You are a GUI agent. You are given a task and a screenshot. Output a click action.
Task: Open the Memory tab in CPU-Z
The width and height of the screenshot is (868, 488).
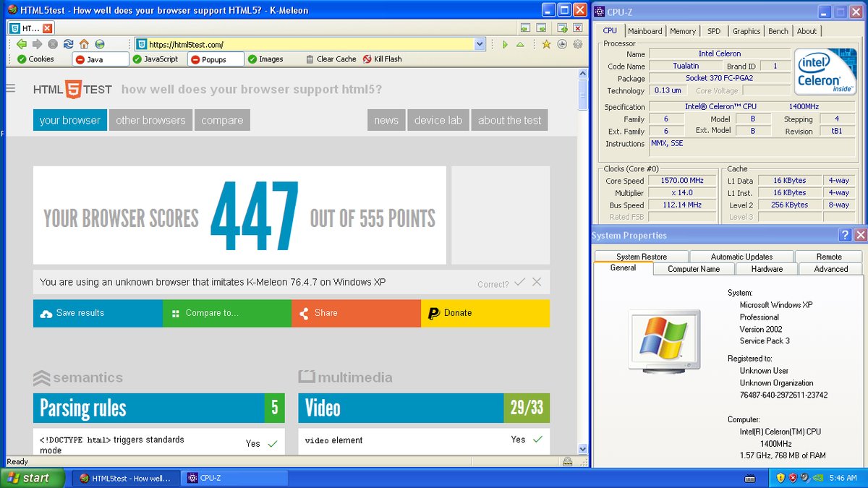pyautogui.click(x=683, y=31)
